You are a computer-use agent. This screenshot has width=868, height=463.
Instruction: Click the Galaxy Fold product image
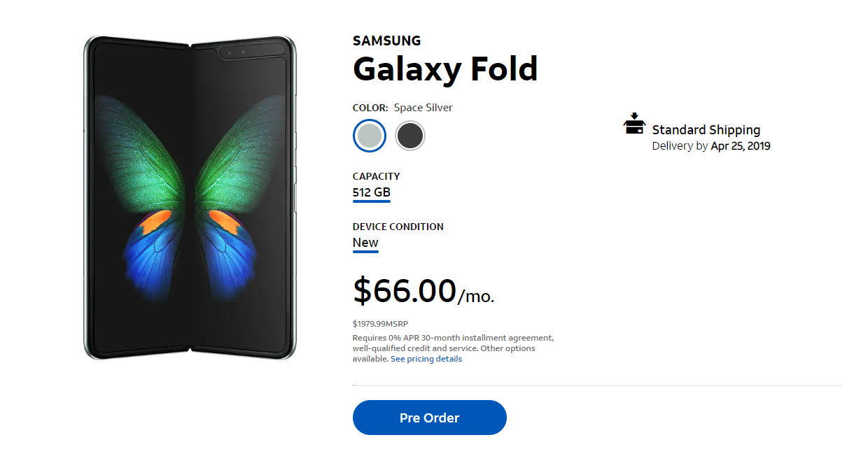(x=190, y=197)
